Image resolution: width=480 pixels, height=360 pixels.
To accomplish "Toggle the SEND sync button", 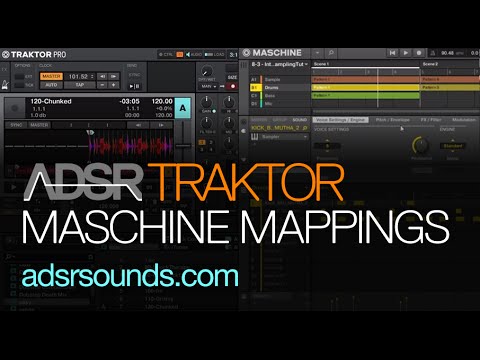I will [x=134, y=75].
